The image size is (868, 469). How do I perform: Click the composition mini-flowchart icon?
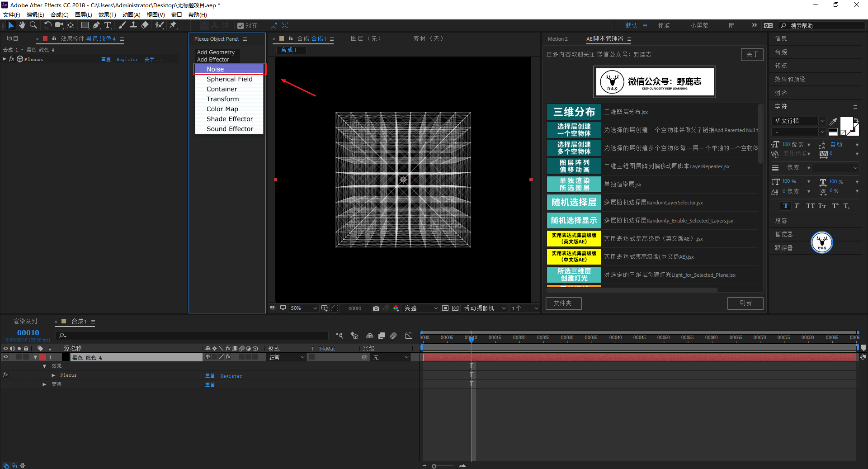pyautogui.click(x=339, y=336)
